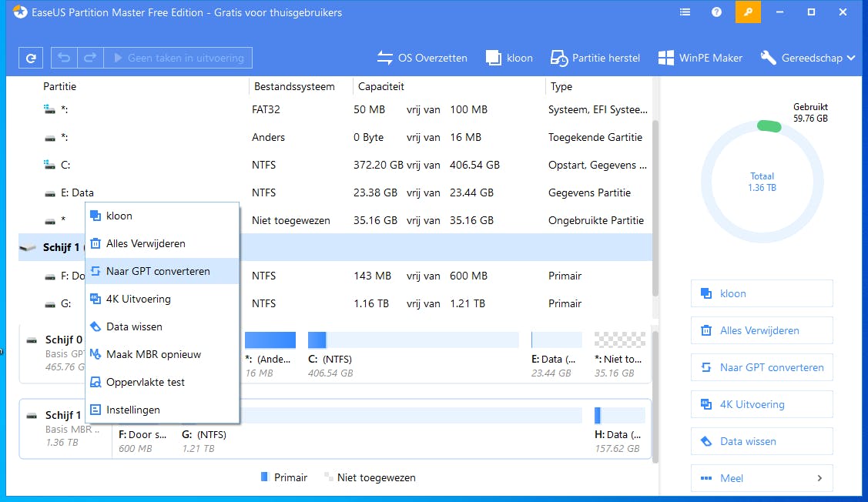Image resolution: width=868 pixels, height=502 pixels.
Task: Click the Primair legend entry
Action: pos(283,477)
